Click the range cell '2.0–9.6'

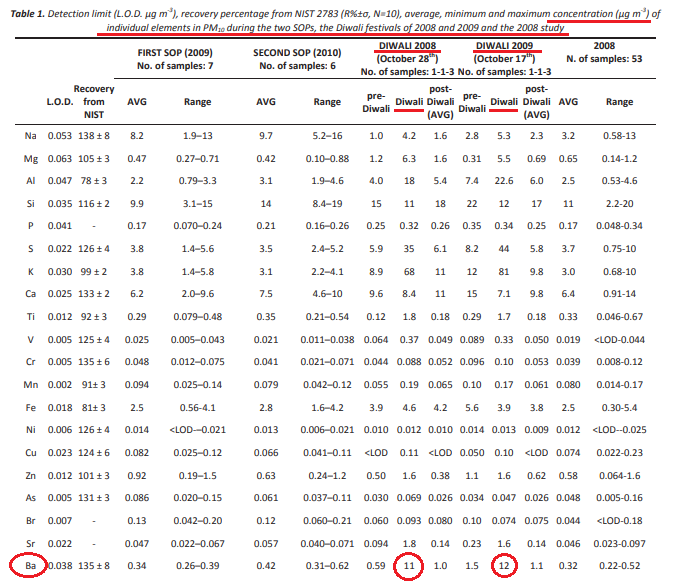pyautogui.click(x=197, y=294)
